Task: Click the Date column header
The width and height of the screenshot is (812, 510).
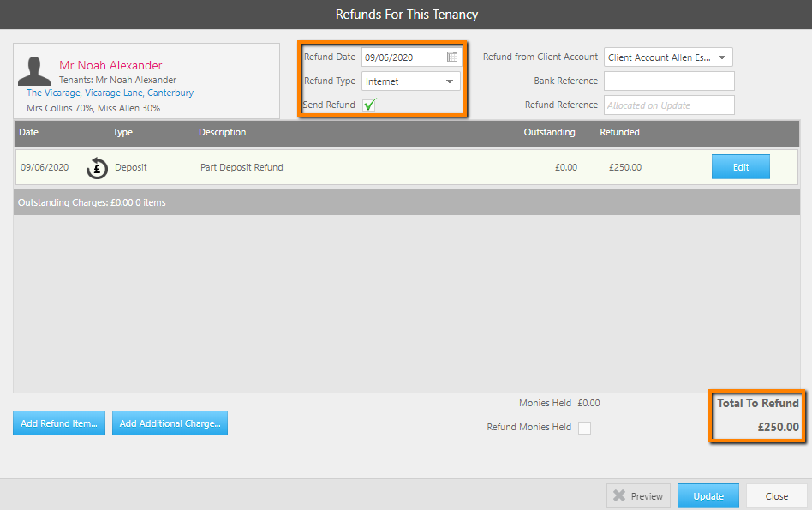Action: [28, 132]
